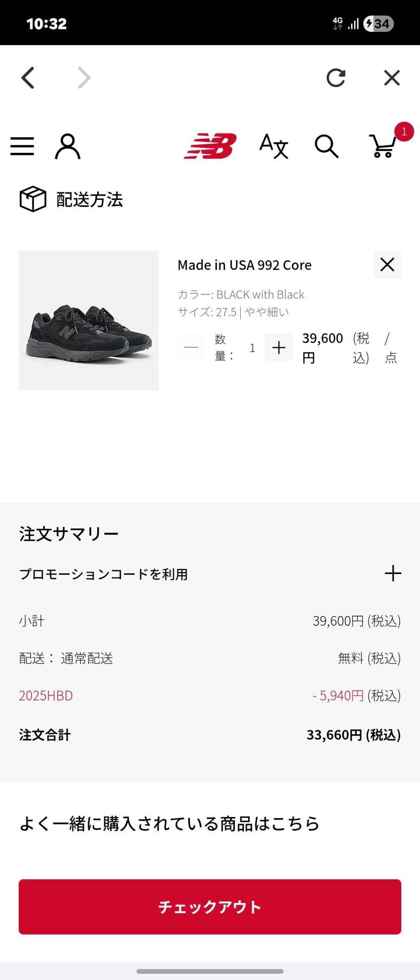Tap the browser forward arrow
The width and height of the screenshot is (420, 980).
(x=84, y=78)
